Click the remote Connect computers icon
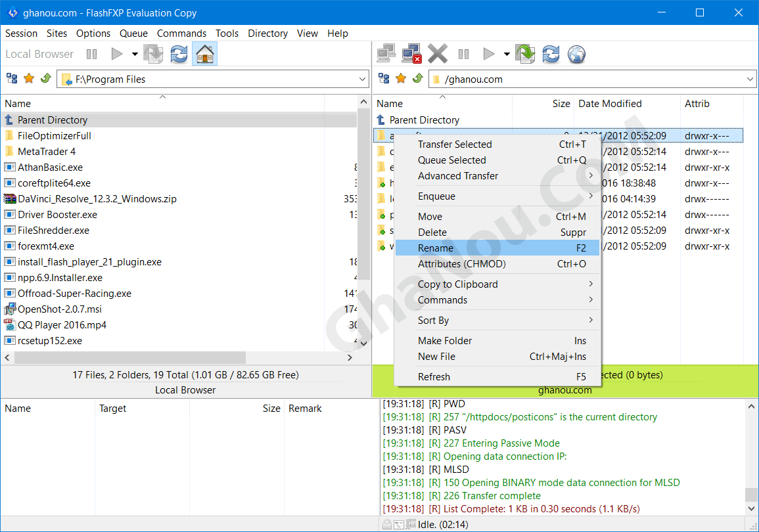The height and width of the screenshot is (532, 759). [x=386, y=53]
